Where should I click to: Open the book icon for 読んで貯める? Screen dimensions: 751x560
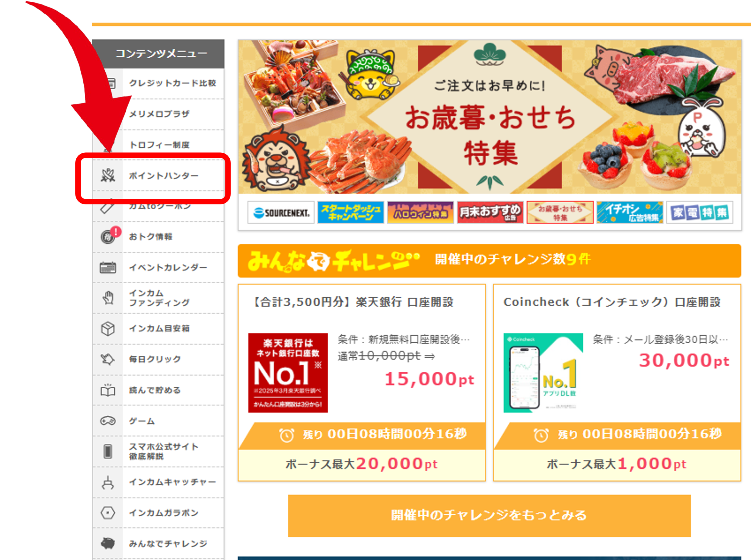(108, 390)
